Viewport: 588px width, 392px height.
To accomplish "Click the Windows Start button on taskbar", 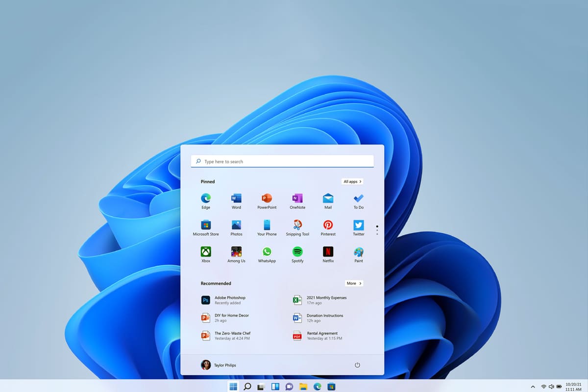I will tap(233, 386).
